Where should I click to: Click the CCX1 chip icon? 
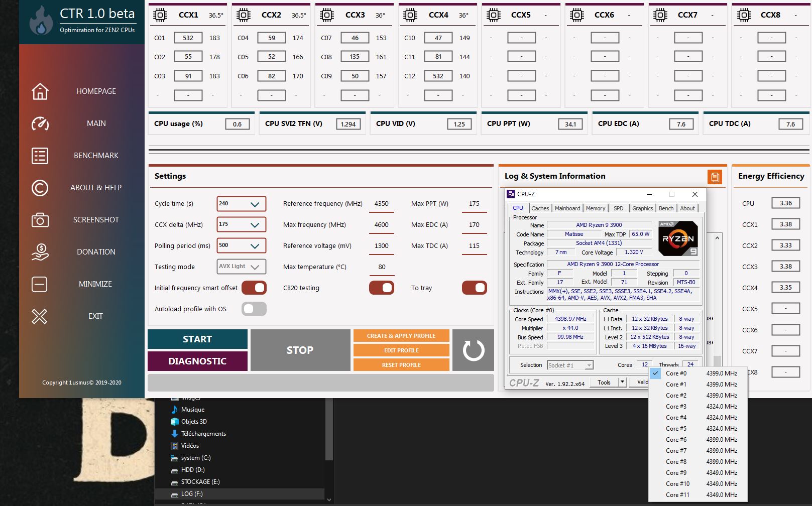coord(160,15)
